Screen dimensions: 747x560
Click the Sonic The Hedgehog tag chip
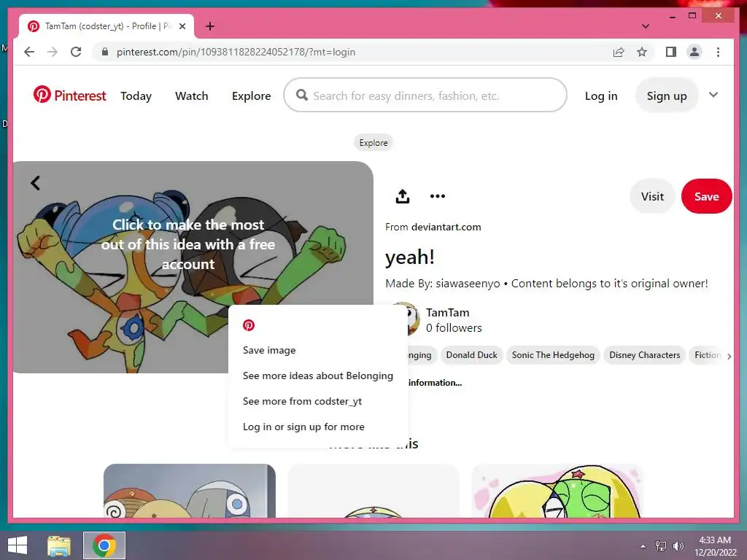[x=553, y=355]
